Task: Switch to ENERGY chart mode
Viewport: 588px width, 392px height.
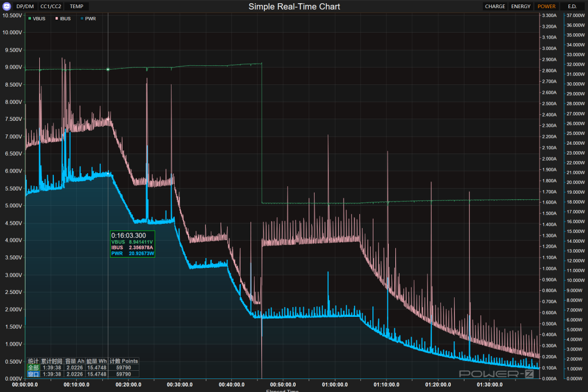Action: [520, 7]
